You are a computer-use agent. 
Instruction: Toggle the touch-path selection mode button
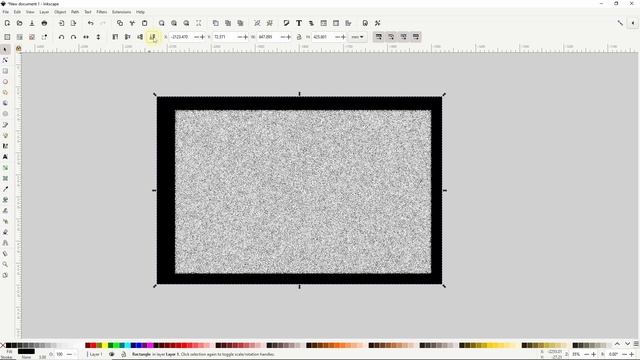coord(44,37)
